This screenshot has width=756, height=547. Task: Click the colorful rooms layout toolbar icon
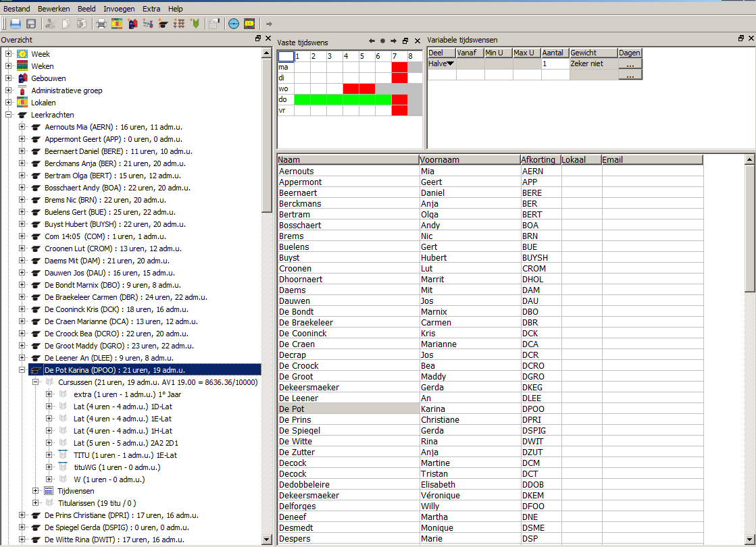point(117,24)
